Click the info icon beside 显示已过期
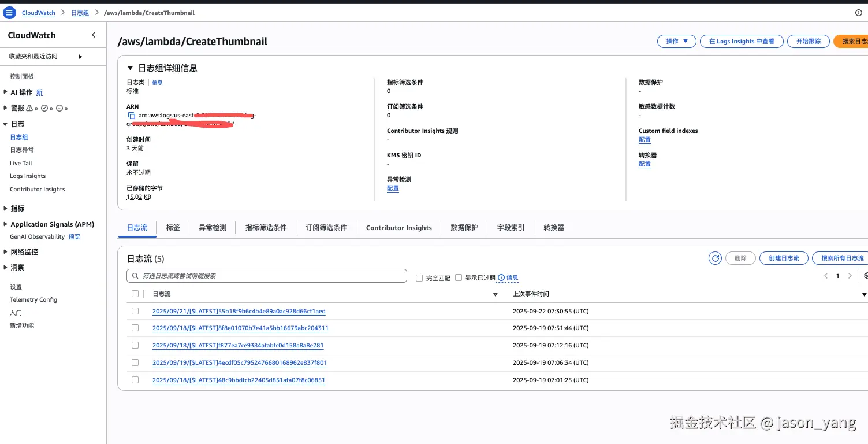Viewport: 868px width, 444px height. point(501,277)
